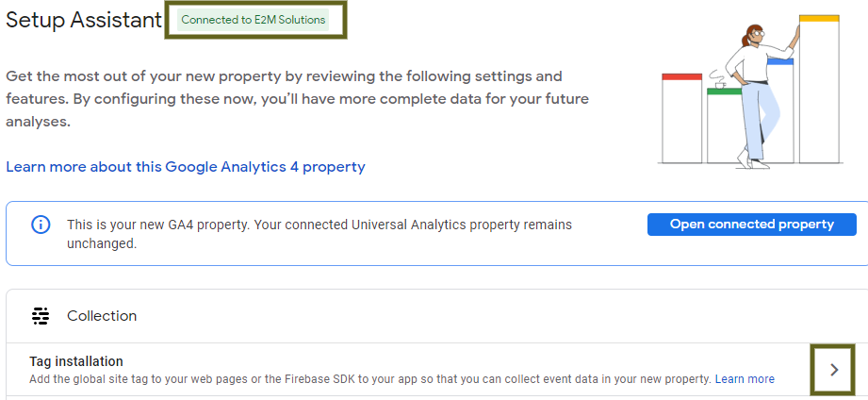Click the info icon in the banner
The height and width of the screenshot is (400, 868).
point(41,225)
